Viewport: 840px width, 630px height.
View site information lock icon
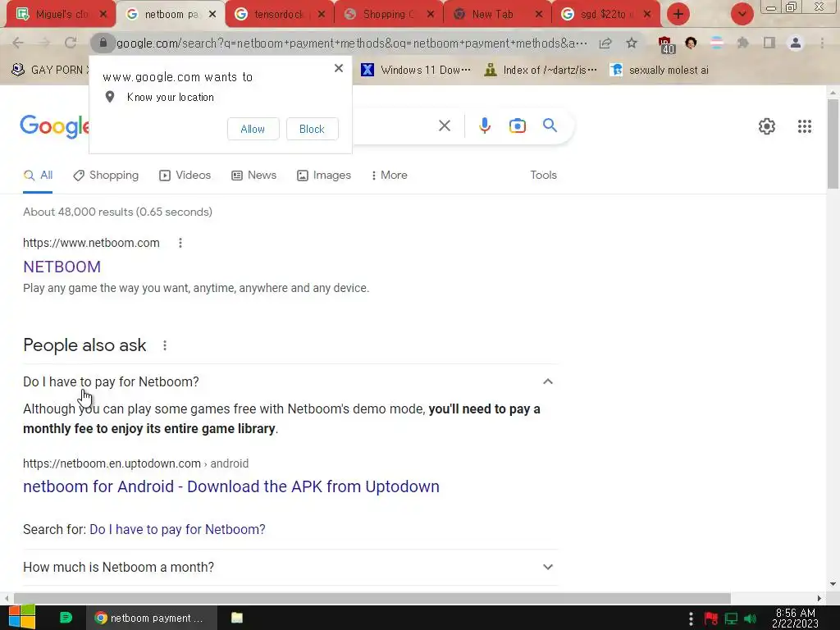103,43
